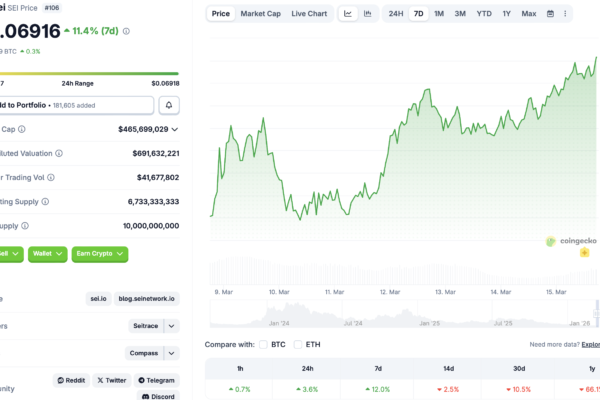Expand the Market Cap value chevron
The image size is (600, 400).
pos(175,129)
